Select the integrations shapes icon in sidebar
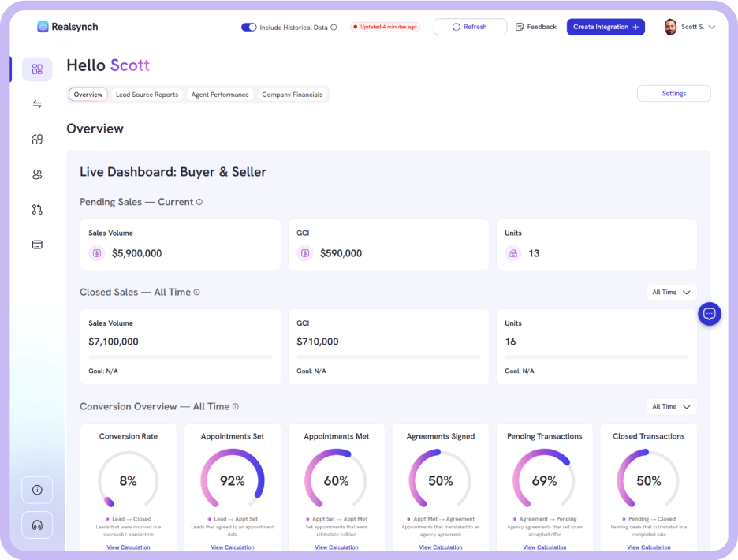Viewport: 738px width, 560px height. 37,140
